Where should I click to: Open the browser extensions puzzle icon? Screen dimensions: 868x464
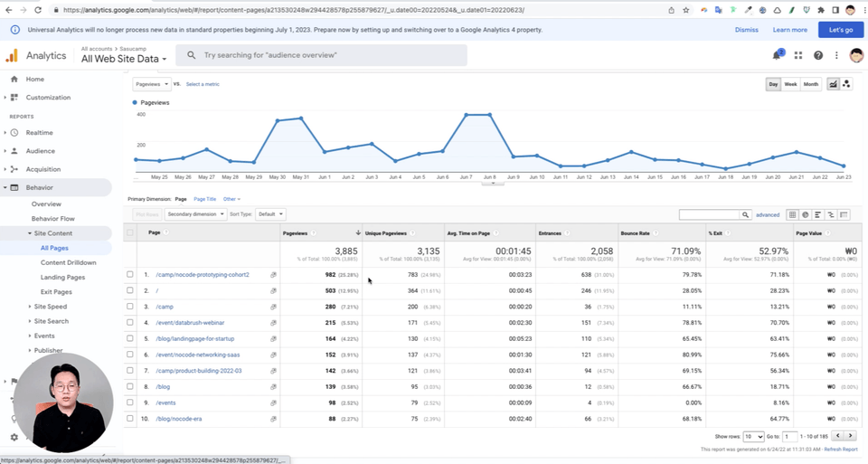coord(821,10)
